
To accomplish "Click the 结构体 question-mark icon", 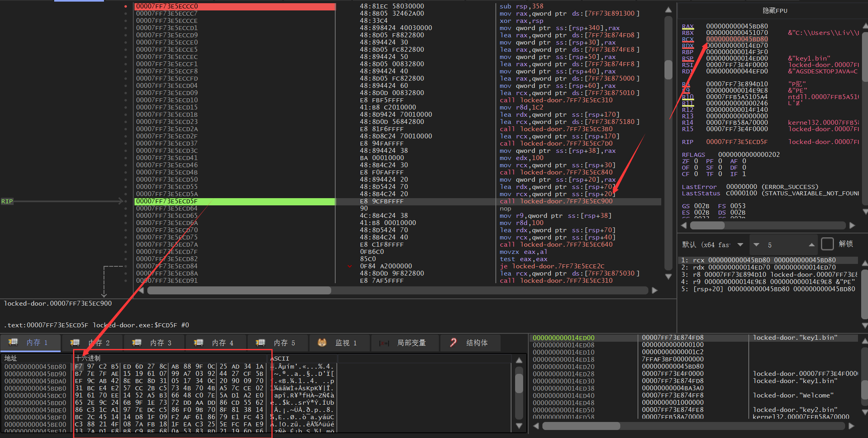I will [453, 343].
